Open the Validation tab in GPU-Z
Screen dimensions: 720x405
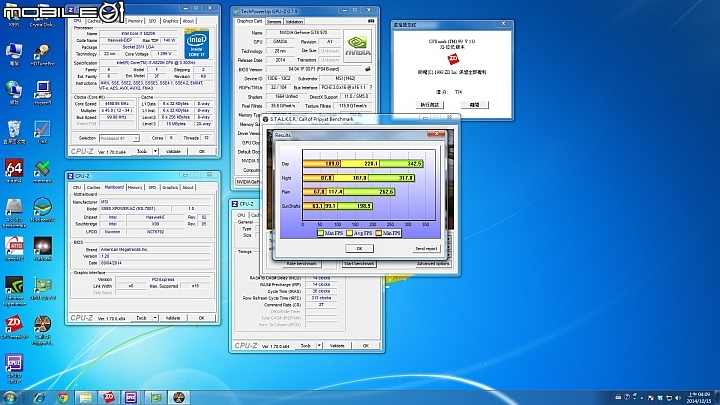(294, 22)
